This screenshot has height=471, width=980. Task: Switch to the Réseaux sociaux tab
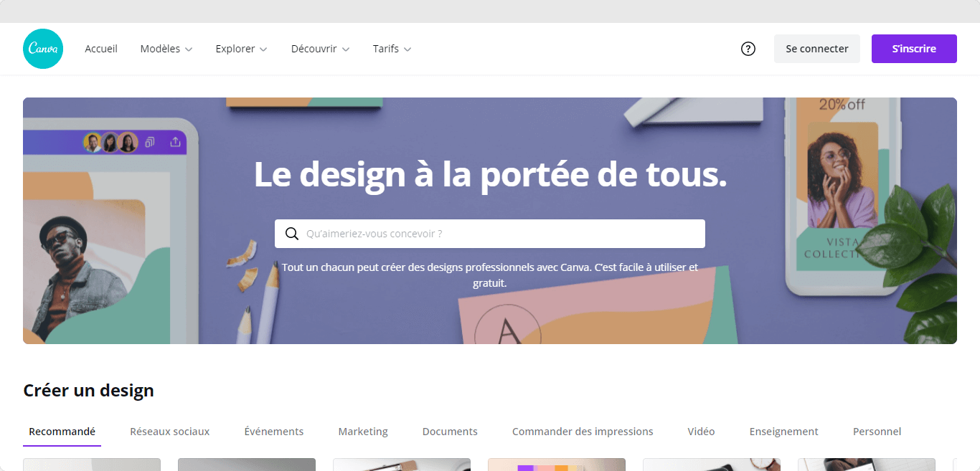[169, 432]
